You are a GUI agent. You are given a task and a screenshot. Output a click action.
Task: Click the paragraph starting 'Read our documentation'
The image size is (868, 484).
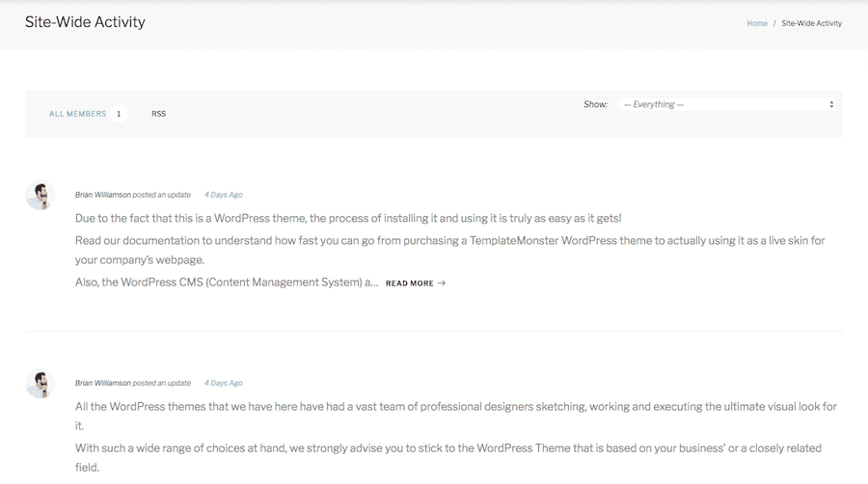click(x=449, y=250)
